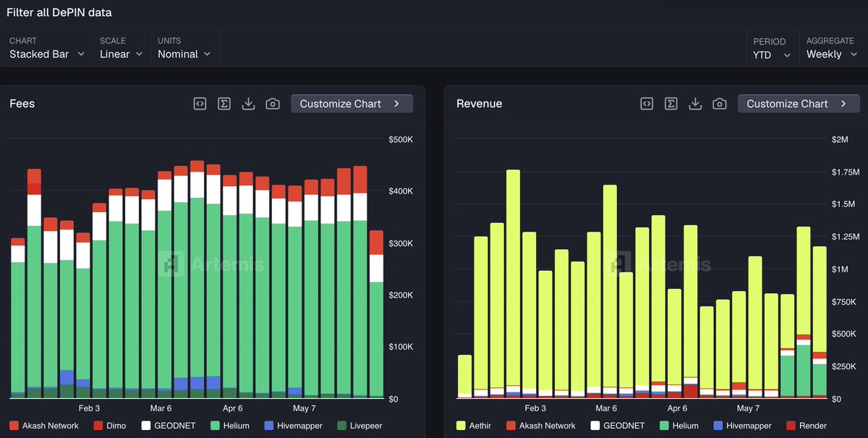The width and height of the screenshot is (868, 438).
Task: Click the sigma sum icon in Fees panel
Action: click(x=224, y=104)
